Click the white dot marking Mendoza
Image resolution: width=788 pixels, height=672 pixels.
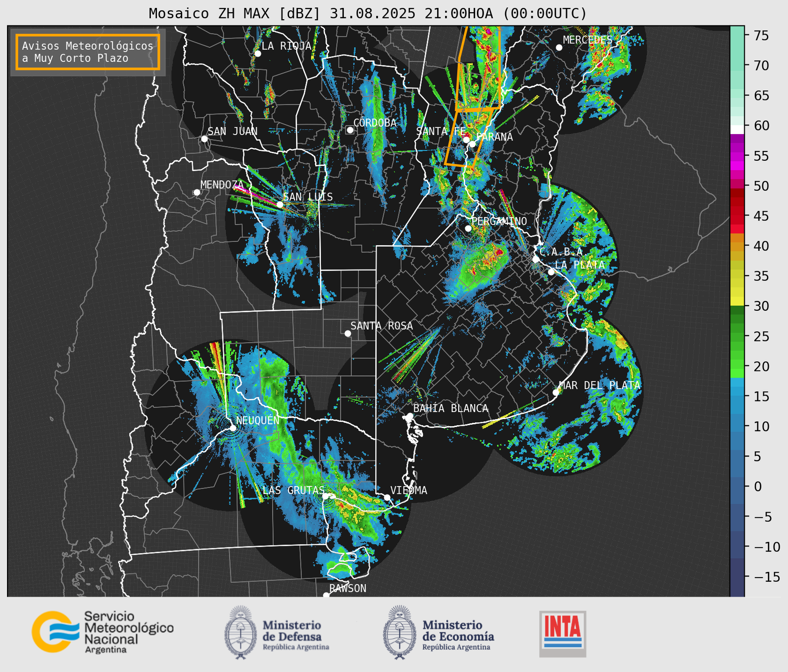[x=197, y=193]
